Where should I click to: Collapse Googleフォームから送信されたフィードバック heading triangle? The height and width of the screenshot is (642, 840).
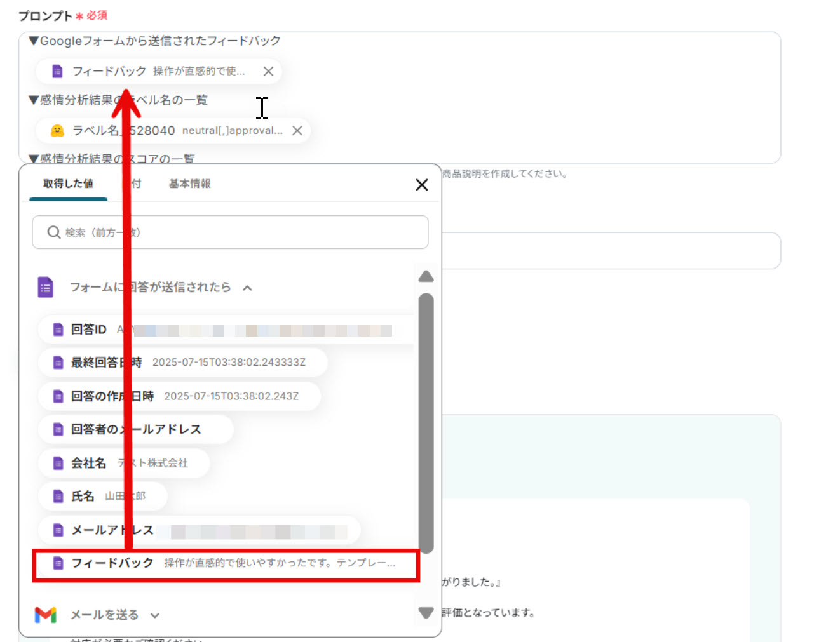pos(33,41)
